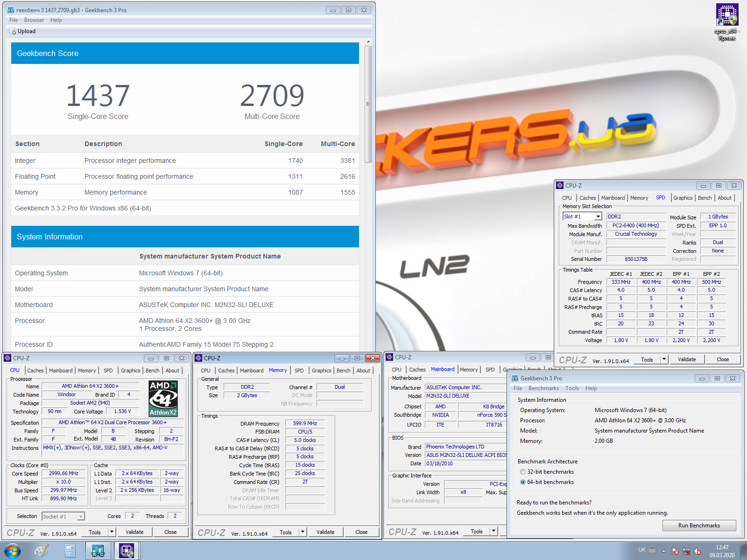Viewport: 747px width, 560px height.
Task: Open Benchmarks menu in Geekbench launcher
Action: [x=543, y=388]
